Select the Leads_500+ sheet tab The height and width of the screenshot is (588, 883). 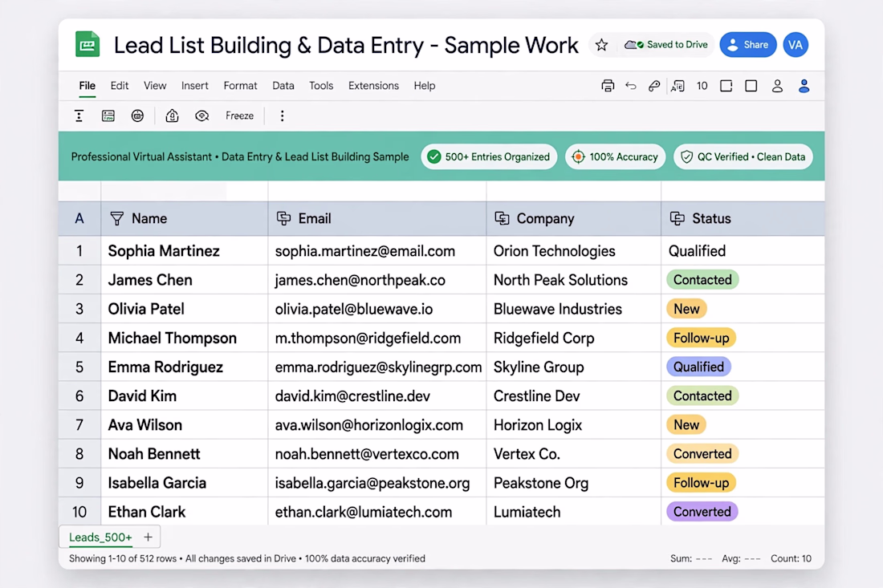pyautogui.click(x=100, y=537)
